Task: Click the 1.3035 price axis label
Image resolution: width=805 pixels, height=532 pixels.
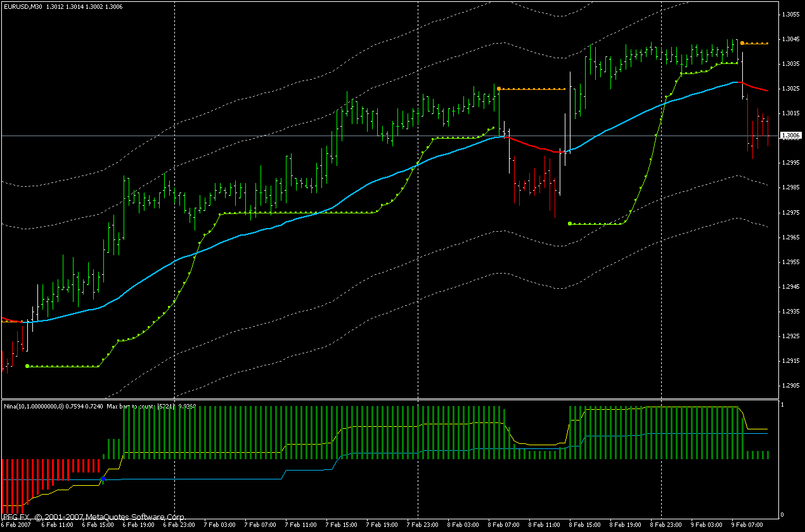Action: coord(790,63)
